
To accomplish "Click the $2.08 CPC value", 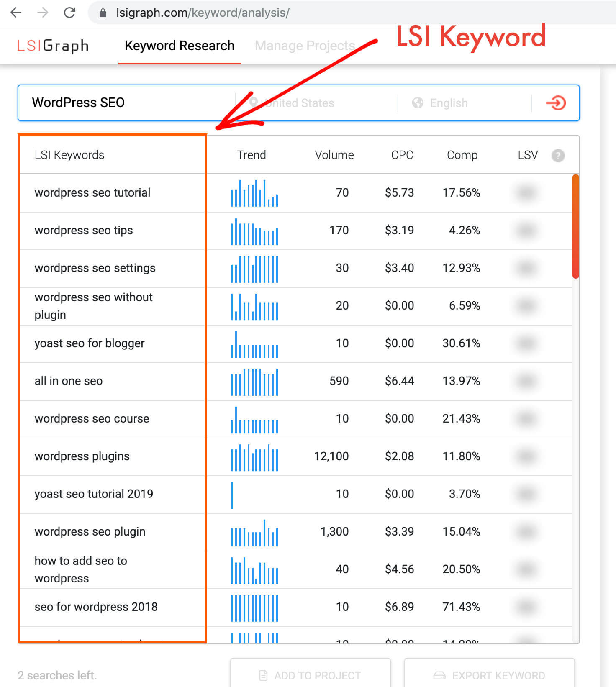I will click(399, 456).
